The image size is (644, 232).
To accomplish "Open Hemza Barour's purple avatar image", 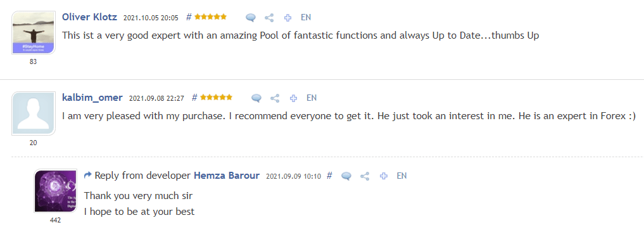I will pos(56,191).
